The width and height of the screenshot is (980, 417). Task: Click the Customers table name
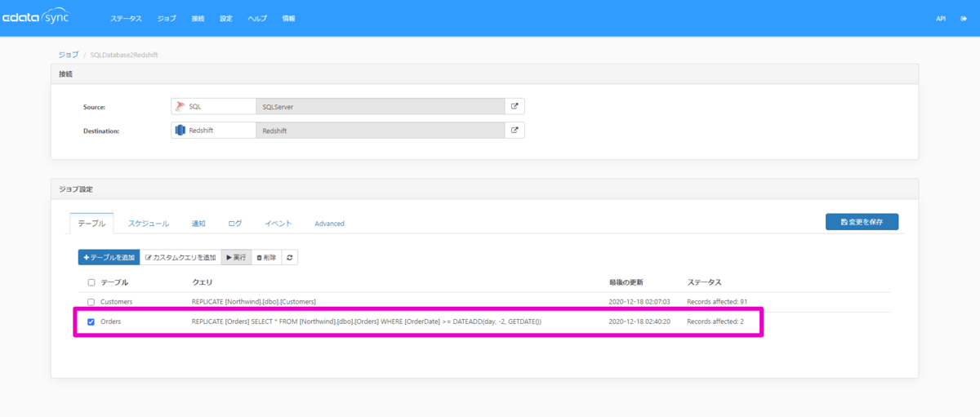click(117, 302)
